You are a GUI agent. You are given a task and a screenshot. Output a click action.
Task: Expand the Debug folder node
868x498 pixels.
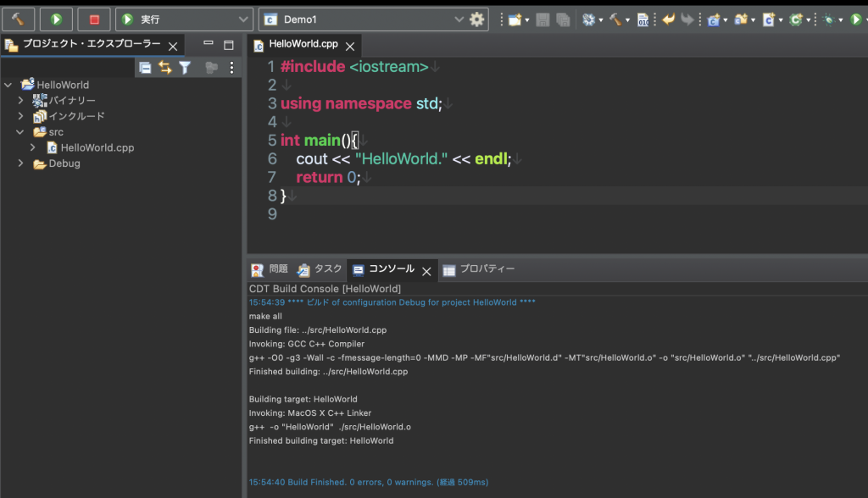(x=20, y=163)
